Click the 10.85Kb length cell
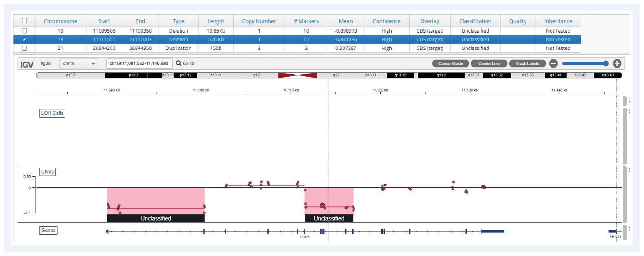 [x=216, y=31]
